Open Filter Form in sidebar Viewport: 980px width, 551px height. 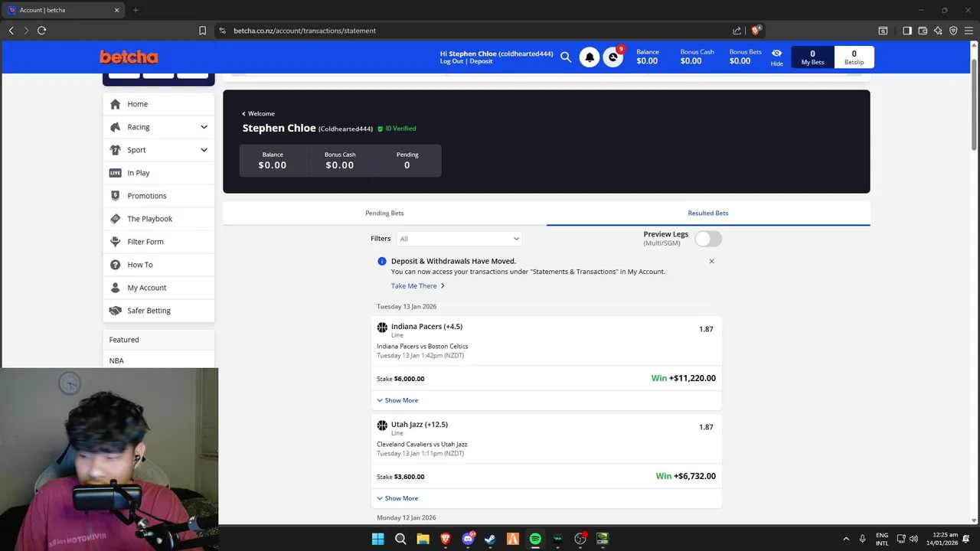click(158, 242)
